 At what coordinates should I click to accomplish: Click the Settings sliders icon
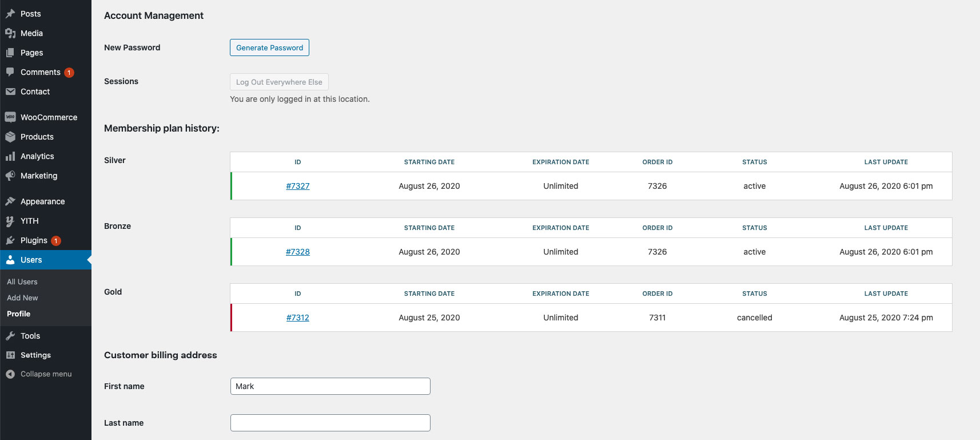10,355
